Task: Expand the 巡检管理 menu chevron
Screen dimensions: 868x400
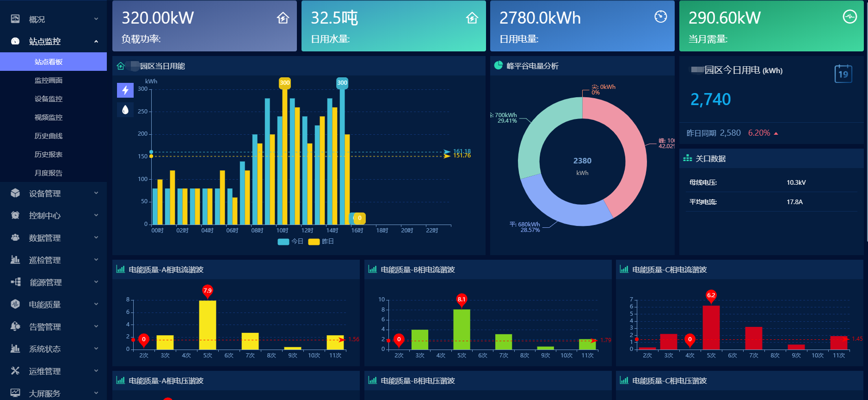Action: point(96,260)
